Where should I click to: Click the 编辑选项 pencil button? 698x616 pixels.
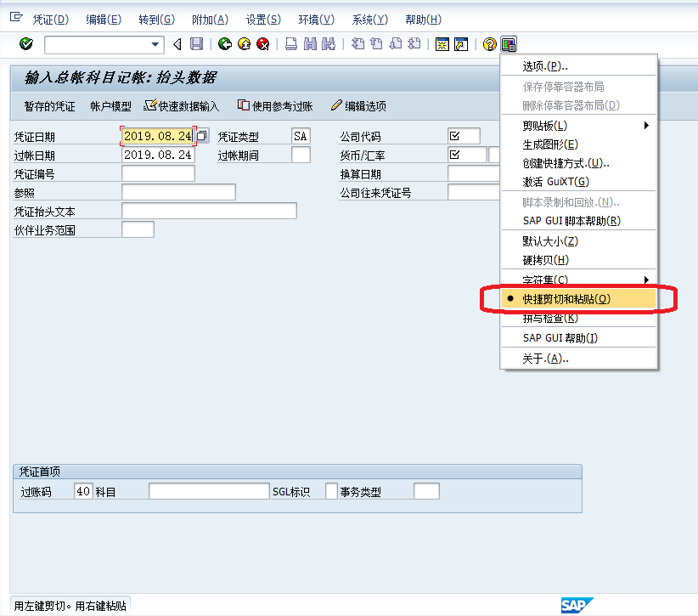point(359,106)
